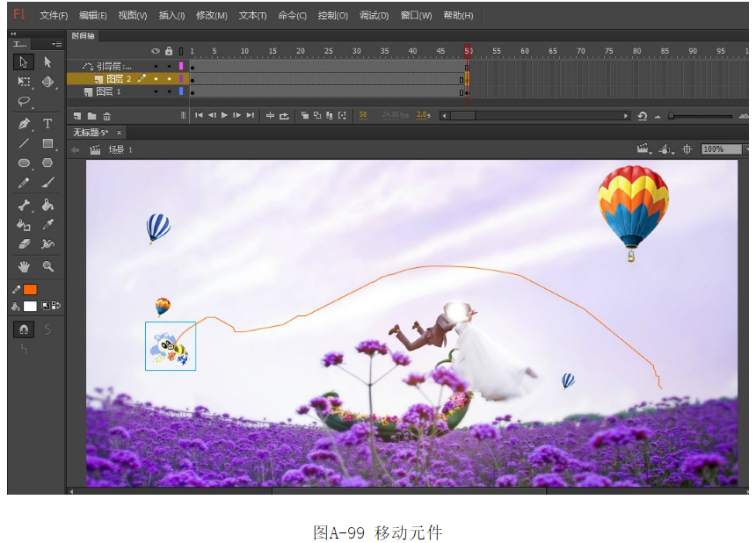
Task: Toggle lock dot for 图层 2
Action: click(169, 78)
